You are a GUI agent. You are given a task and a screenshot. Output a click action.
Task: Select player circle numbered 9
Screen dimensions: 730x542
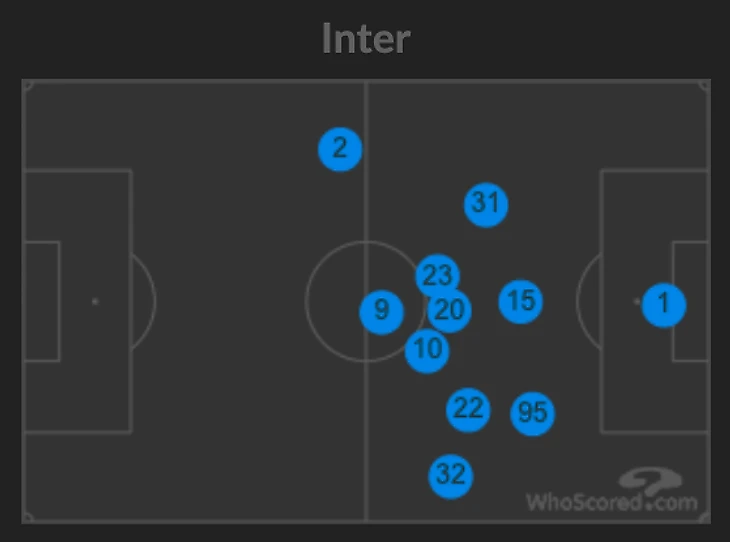point(381,312)
